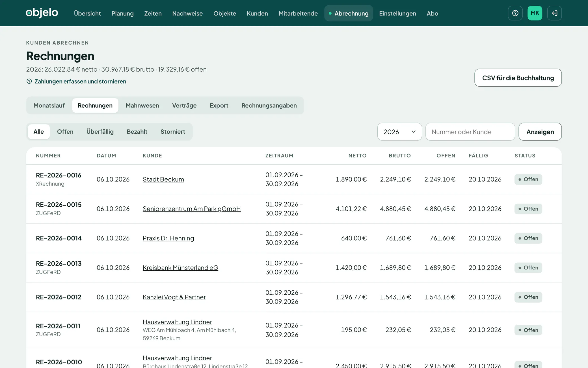Open the MK user avatar

535,13
